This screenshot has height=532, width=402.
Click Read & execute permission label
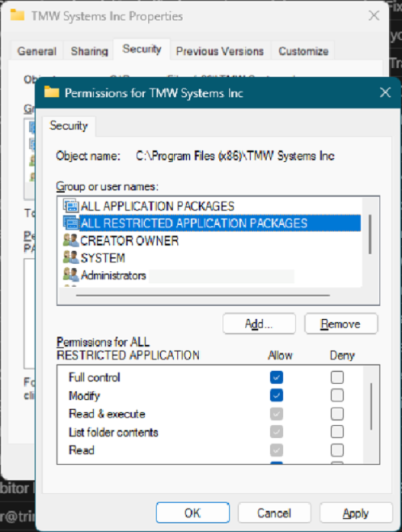107,414
